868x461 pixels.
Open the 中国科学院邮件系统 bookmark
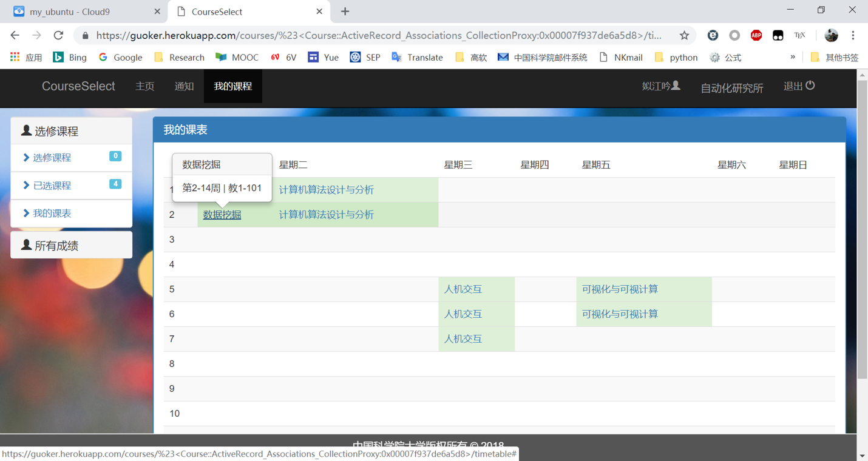[x=543, y=57]
